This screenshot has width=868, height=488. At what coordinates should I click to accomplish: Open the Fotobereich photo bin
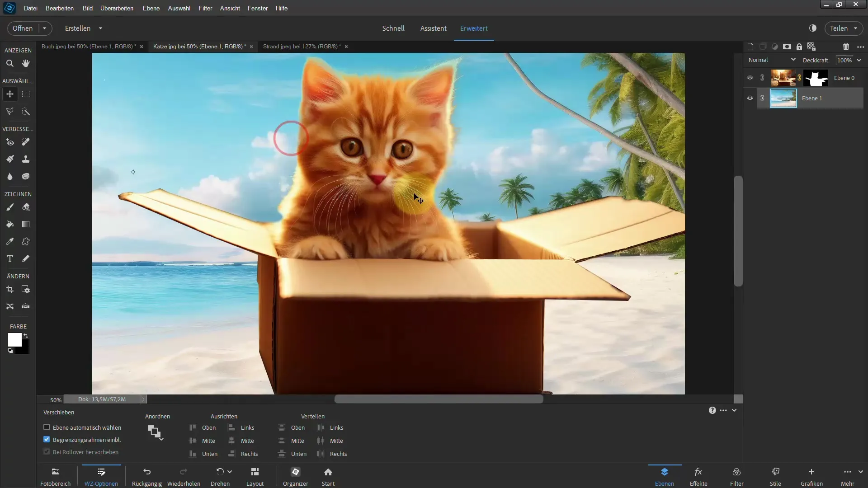(56, 477)
